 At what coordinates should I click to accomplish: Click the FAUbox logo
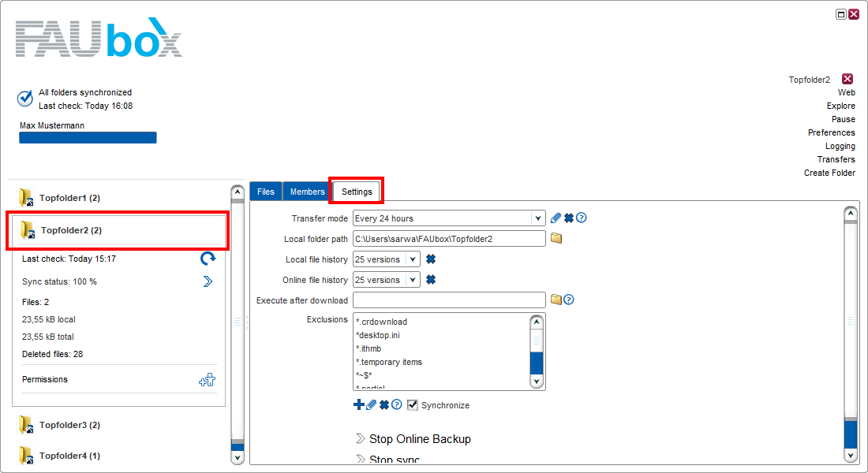click(x=99, y=38)
